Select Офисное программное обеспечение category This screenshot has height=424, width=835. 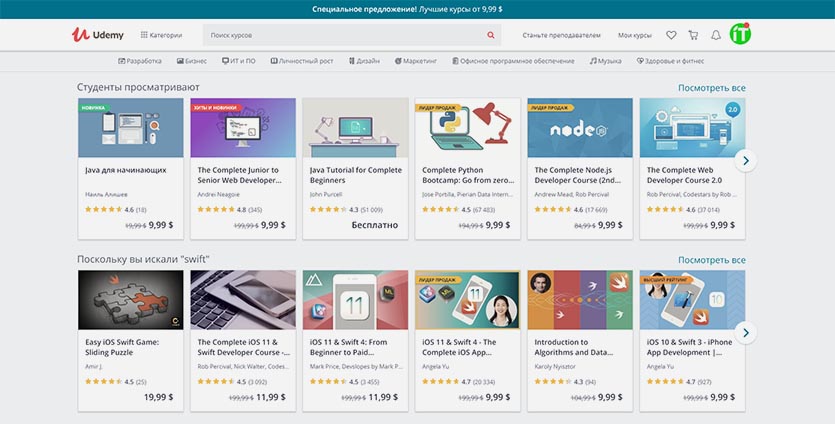[513, 61]
